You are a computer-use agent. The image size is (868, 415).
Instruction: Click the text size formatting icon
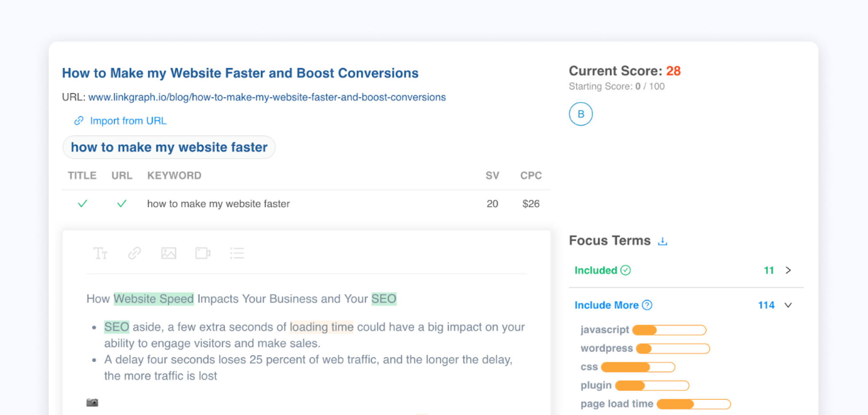point(100,253)
